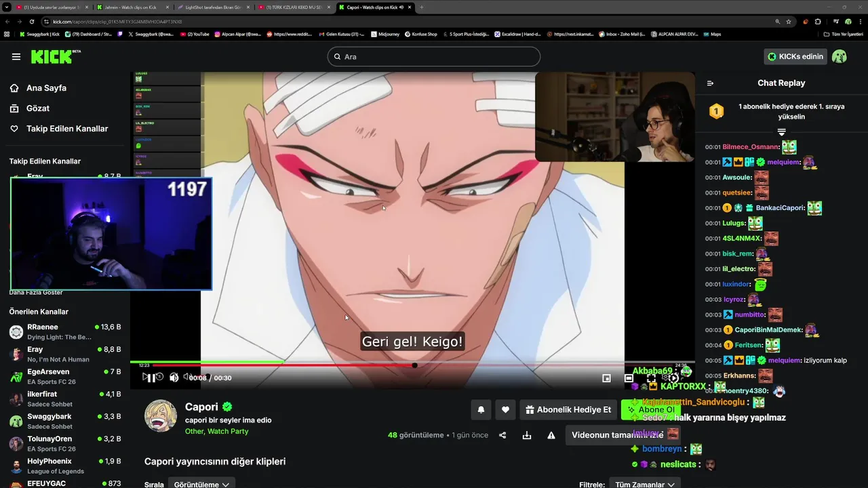Follow Capori with the heart button
868x488 pixels.
pos(505,409)
